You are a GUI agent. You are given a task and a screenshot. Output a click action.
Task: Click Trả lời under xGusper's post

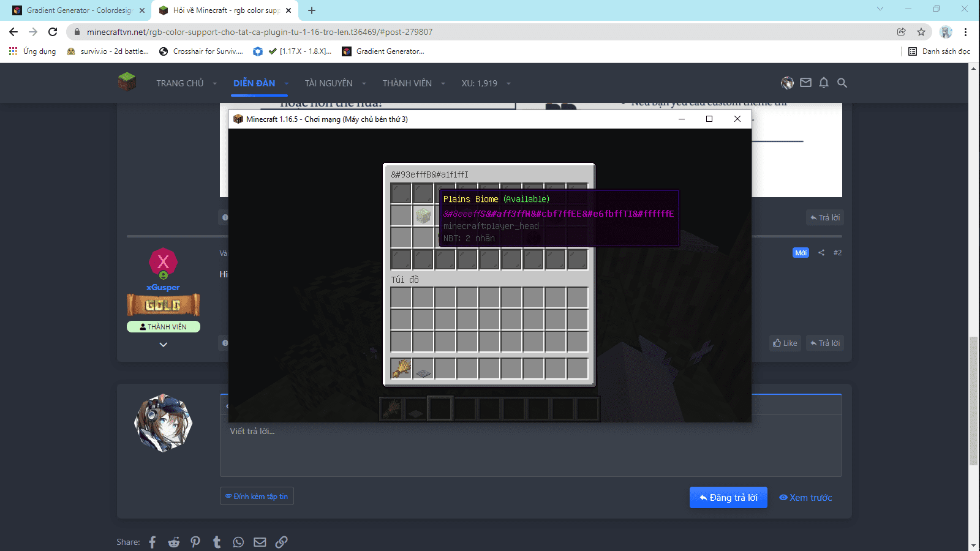tap(825, 343)
